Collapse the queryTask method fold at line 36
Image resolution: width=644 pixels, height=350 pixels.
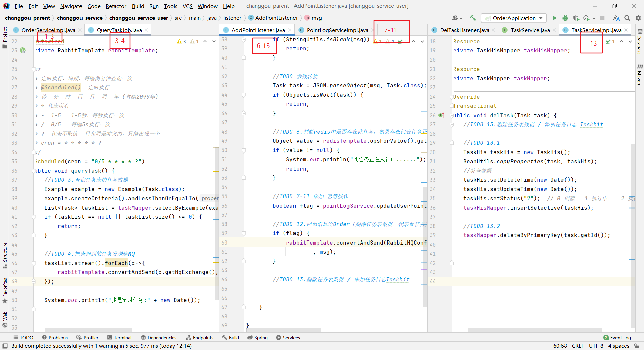[x=34, y=171]
